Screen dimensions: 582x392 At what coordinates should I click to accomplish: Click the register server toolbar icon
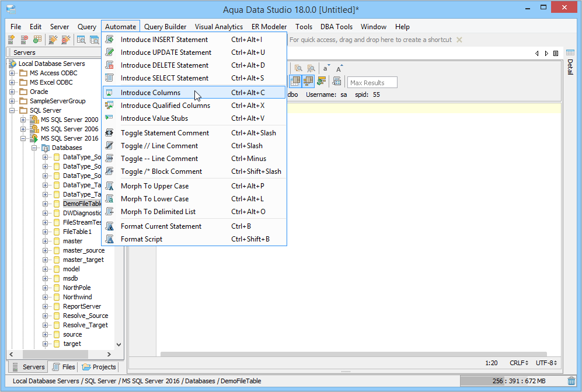pos(11,40)
